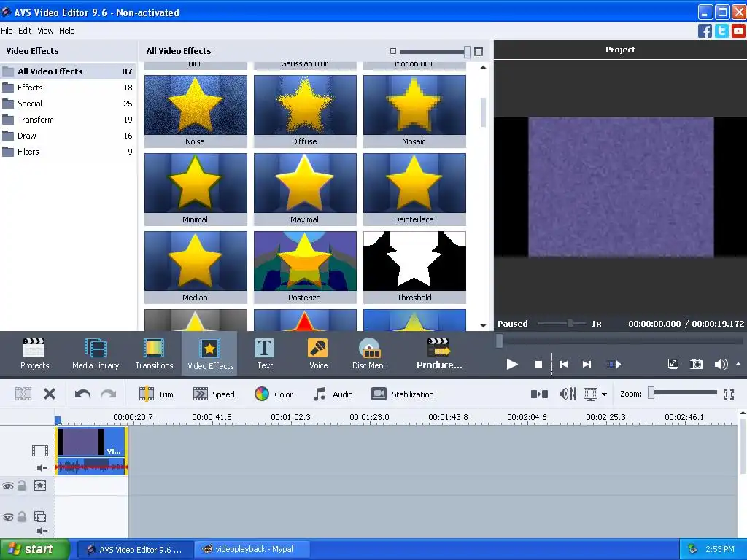Redo the last action

109,394
